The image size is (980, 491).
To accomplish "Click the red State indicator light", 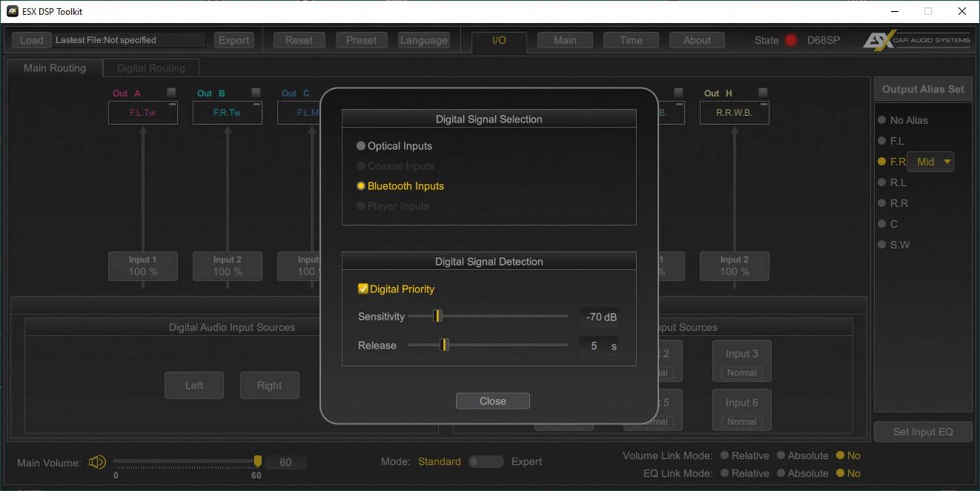I will click(791, 40).
